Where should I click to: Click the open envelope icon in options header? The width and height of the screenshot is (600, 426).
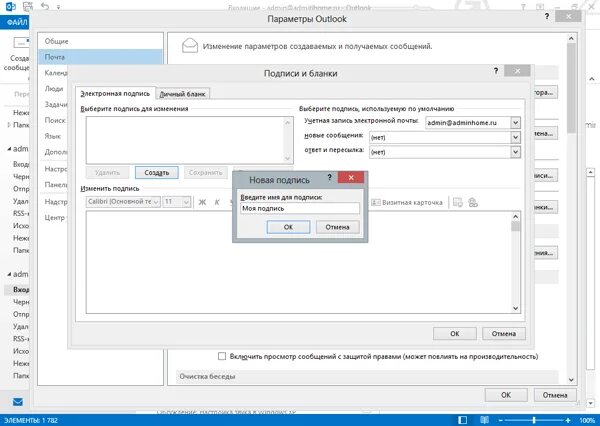190,46
